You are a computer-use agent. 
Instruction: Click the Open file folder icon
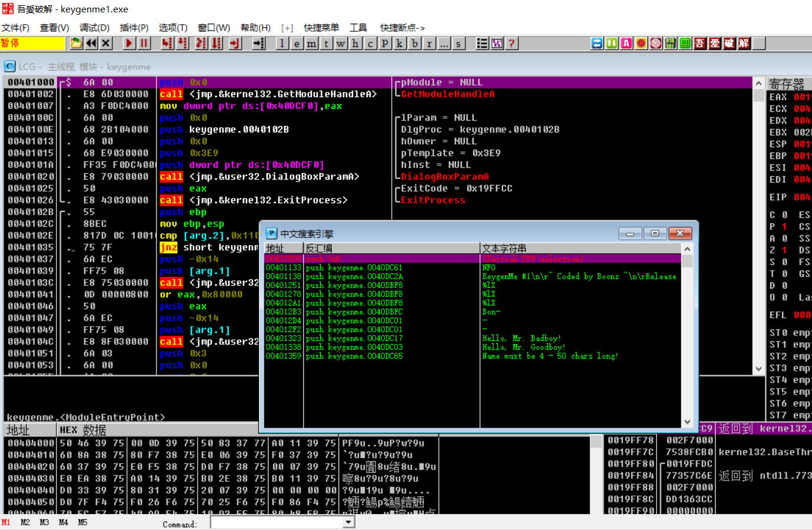click(76, 43)
